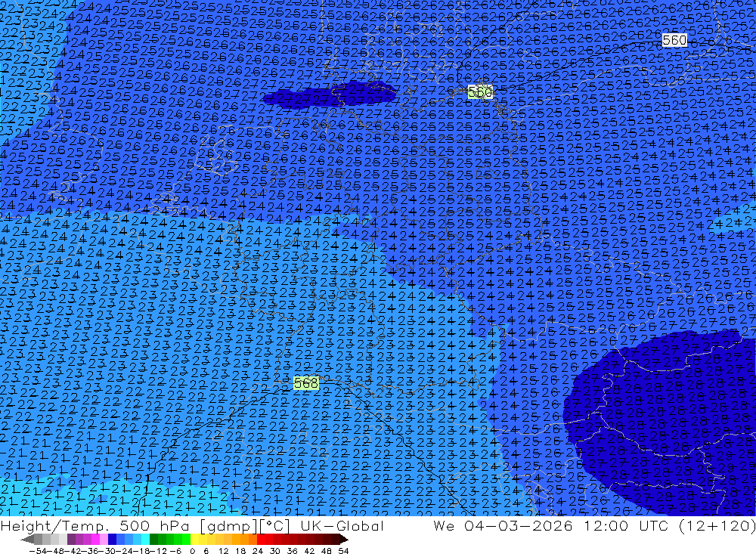Click the left gray arrow of color scale
Screen dimensions: 756x554
tap(27, 540)
